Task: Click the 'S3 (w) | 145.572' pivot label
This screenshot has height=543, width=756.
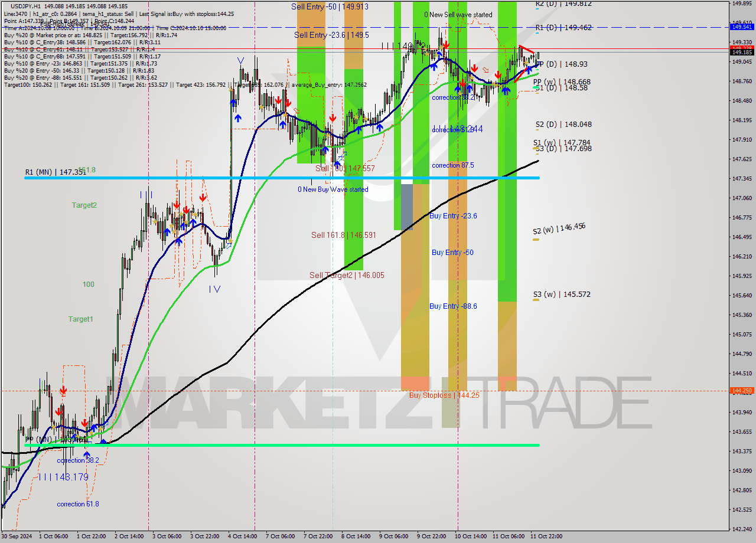Action: [562, 294]
